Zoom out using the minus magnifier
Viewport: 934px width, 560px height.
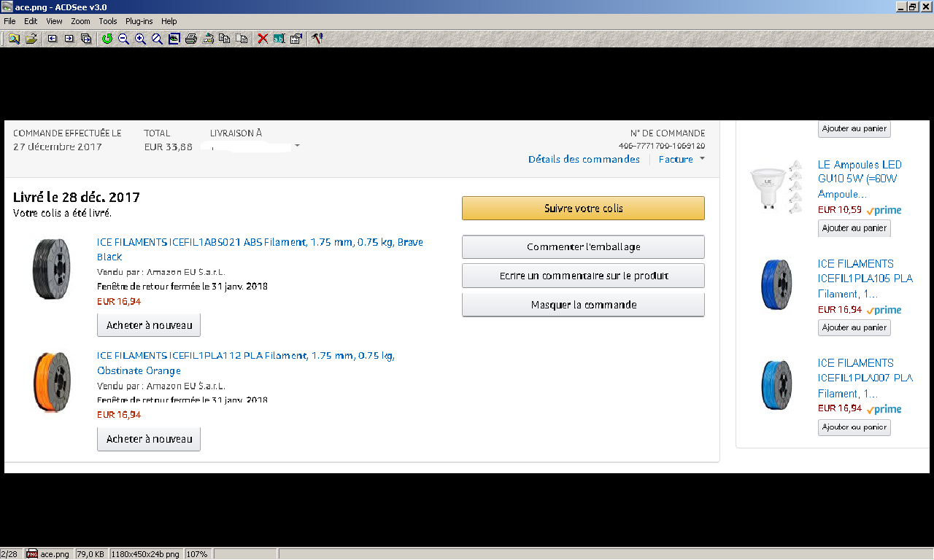tap(123, 39)
